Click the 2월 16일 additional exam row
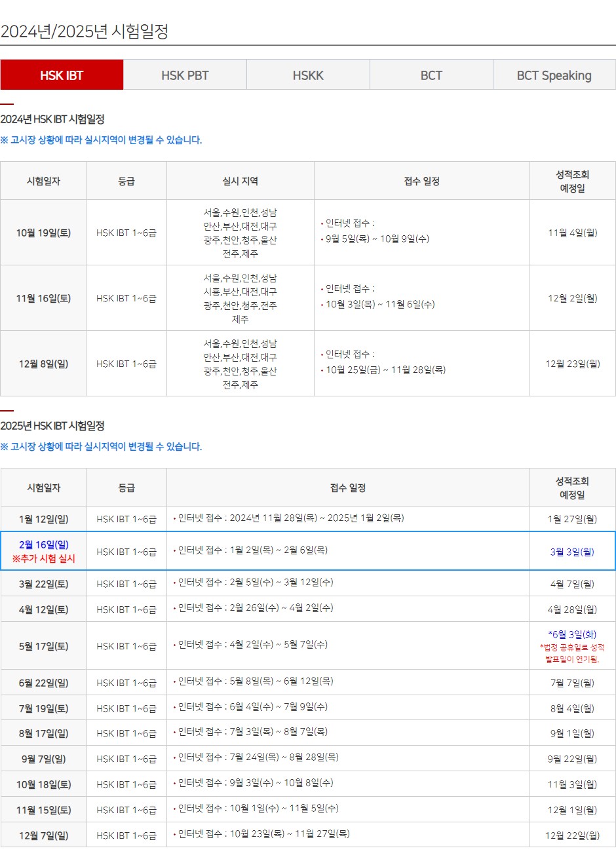Image resolution: width=616 pixels, height=861 pixels. tap(43, 551)
